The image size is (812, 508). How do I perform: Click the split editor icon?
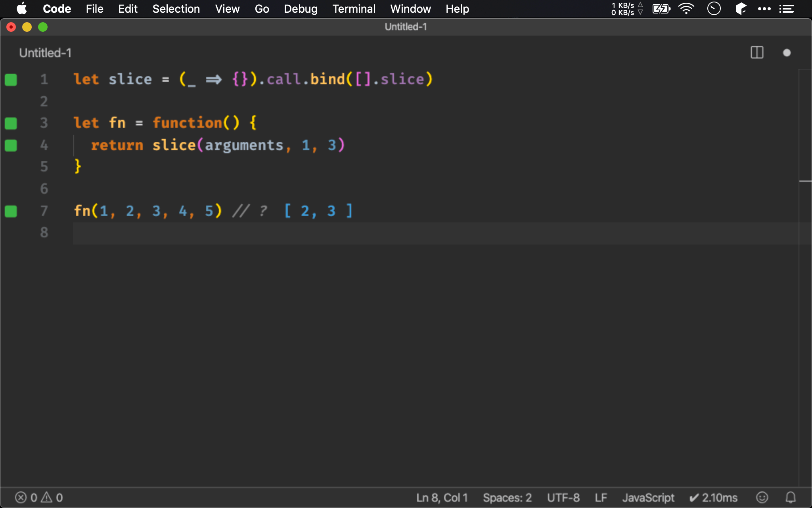point(757,53)
